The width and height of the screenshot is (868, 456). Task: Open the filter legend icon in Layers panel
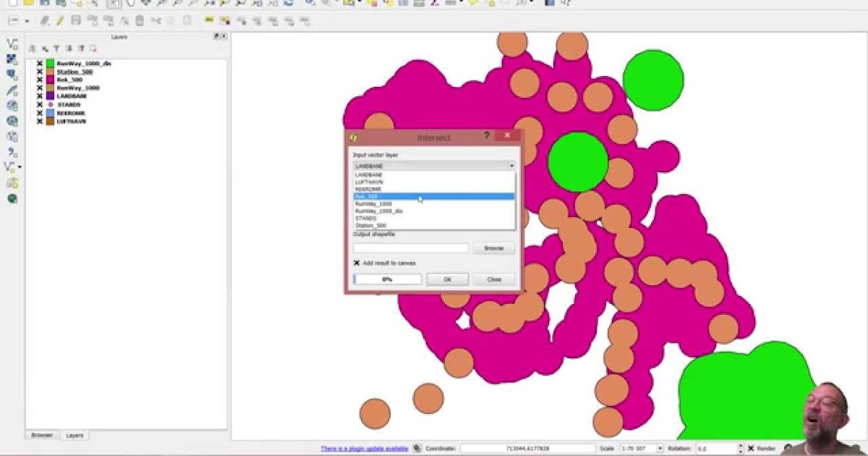(56, 48)
